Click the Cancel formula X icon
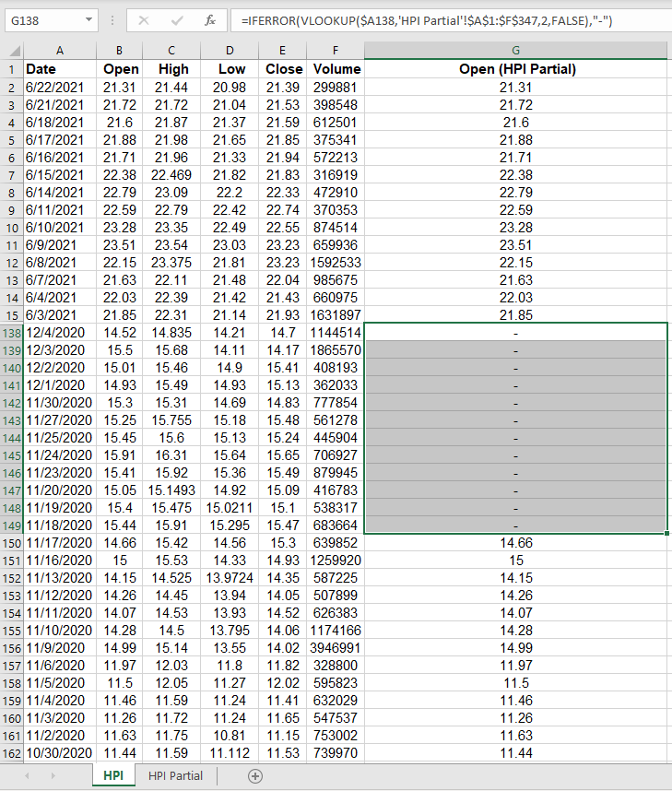The width and height of the screenshot is (672, 791). (x=144, y=19)
